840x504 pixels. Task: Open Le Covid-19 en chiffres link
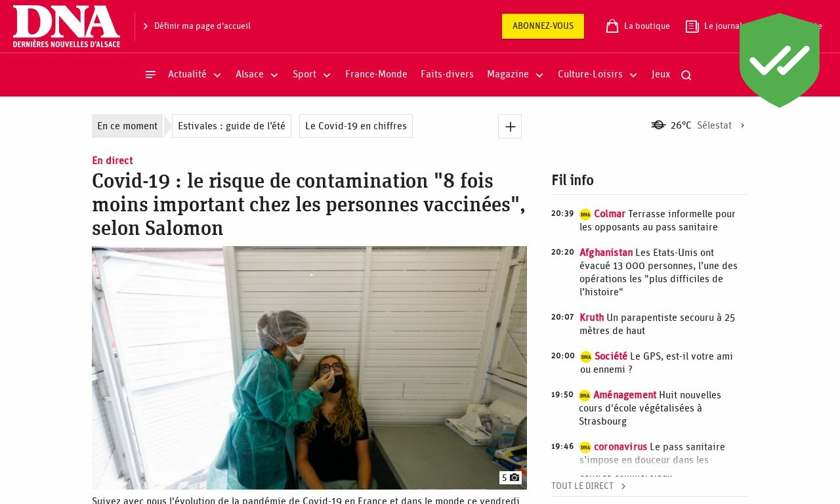pyautogui.click(x=356, y=126)
